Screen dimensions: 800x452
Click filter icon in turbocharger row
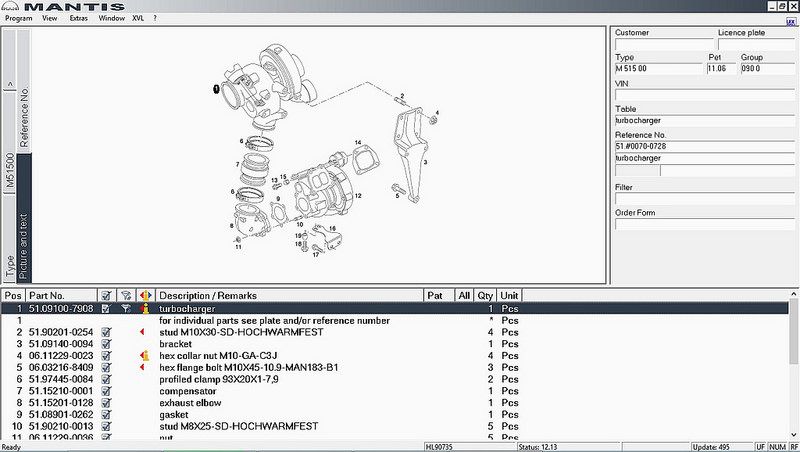[x=126, y=309]
